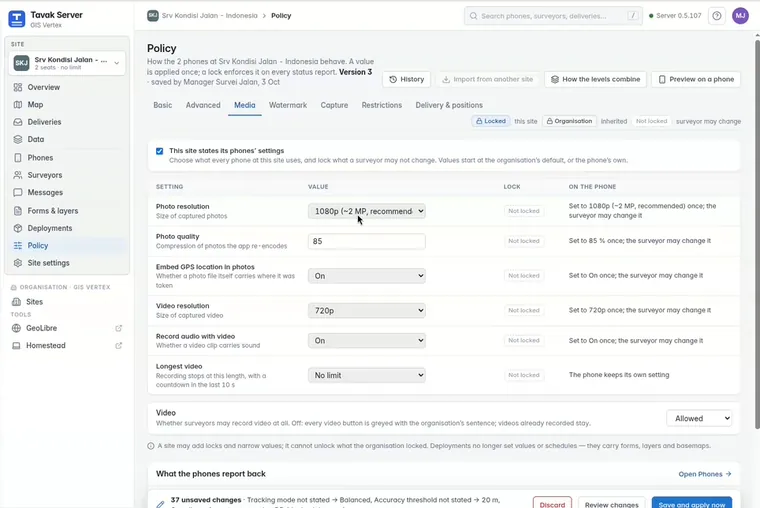This screenshot has width=760, height=508.
Task: Switch to the Watermark tab
Action: pos(288,105)
